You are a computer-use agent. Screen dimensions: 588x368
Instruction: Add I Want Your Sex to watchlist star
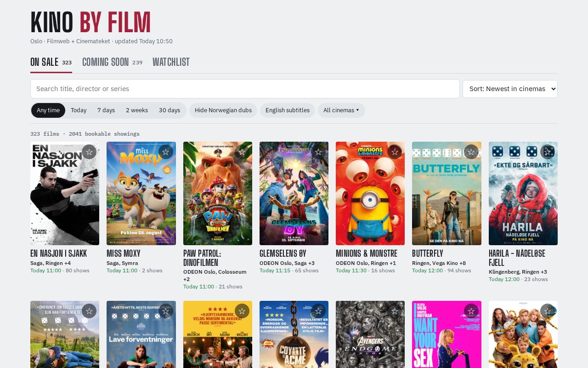click(x=471, y=311)
